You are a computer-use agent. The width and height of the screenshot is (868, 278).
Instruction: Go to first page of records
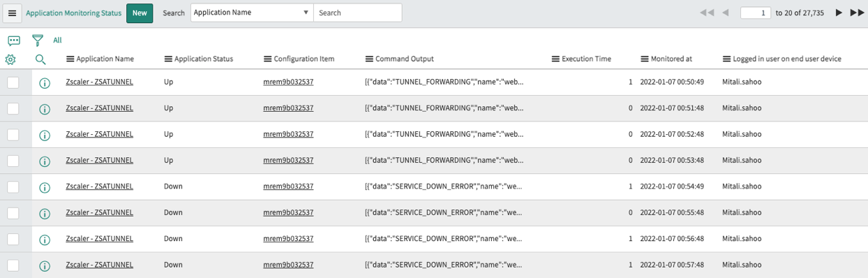tap(707, 13)
